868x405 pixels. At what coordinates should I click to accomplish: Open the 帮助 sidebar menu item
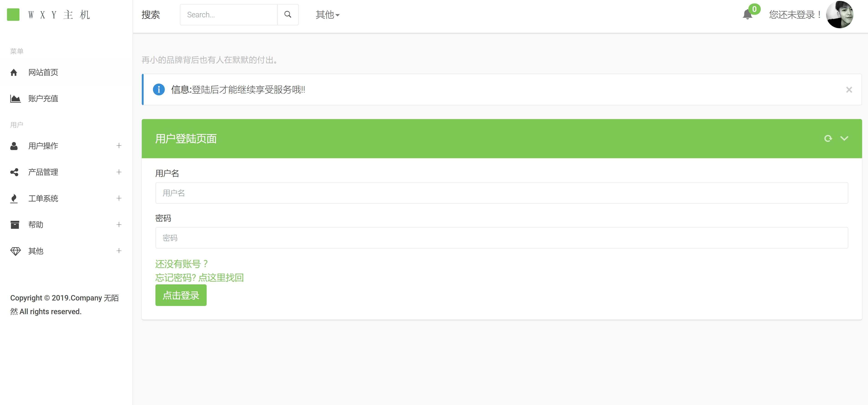point(36,225)
